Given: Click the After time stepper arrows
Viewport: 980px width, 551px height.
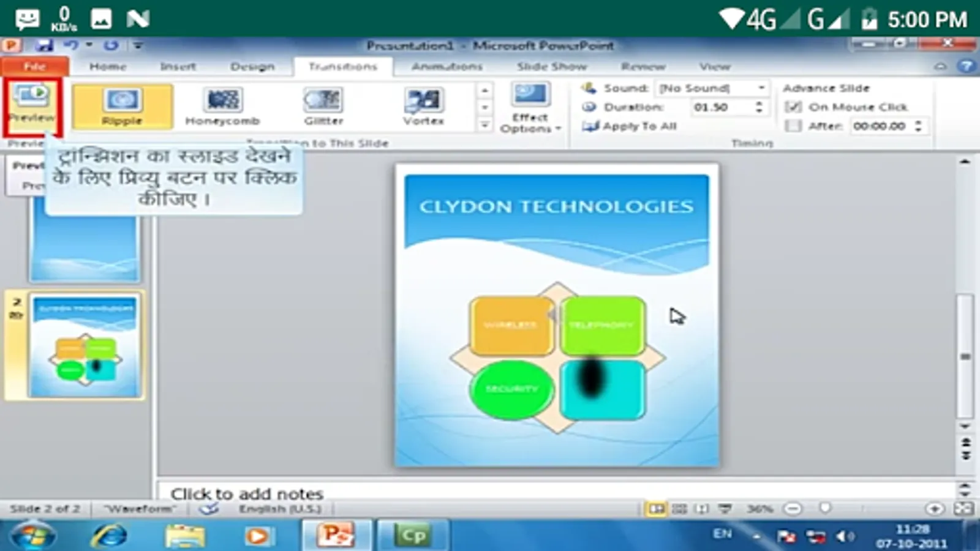Looking at the screenshot, I should 918,126.
